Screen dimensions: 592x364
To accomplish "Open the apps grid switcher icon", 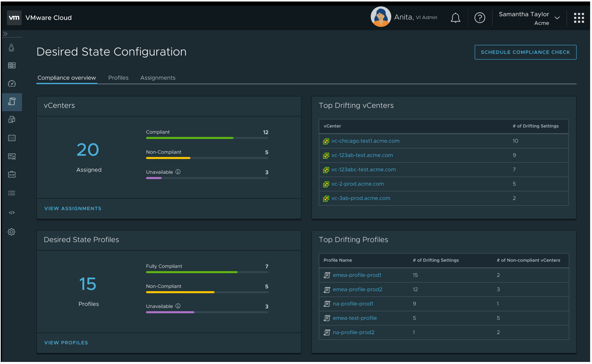I will click(579, 18).
